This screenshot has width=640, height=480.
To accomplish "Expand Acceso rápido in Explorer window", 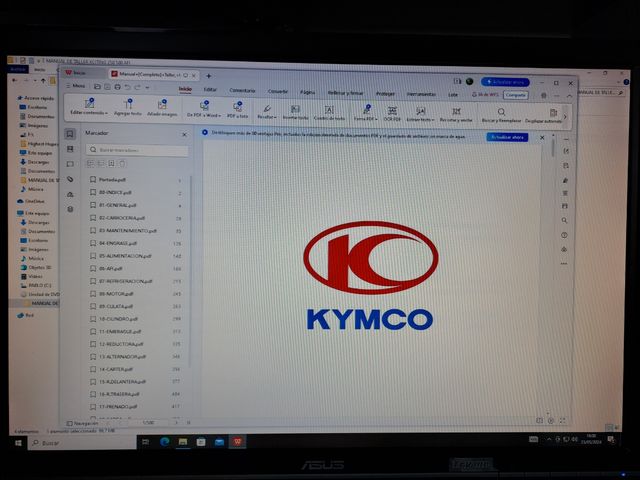I will 36,98.
